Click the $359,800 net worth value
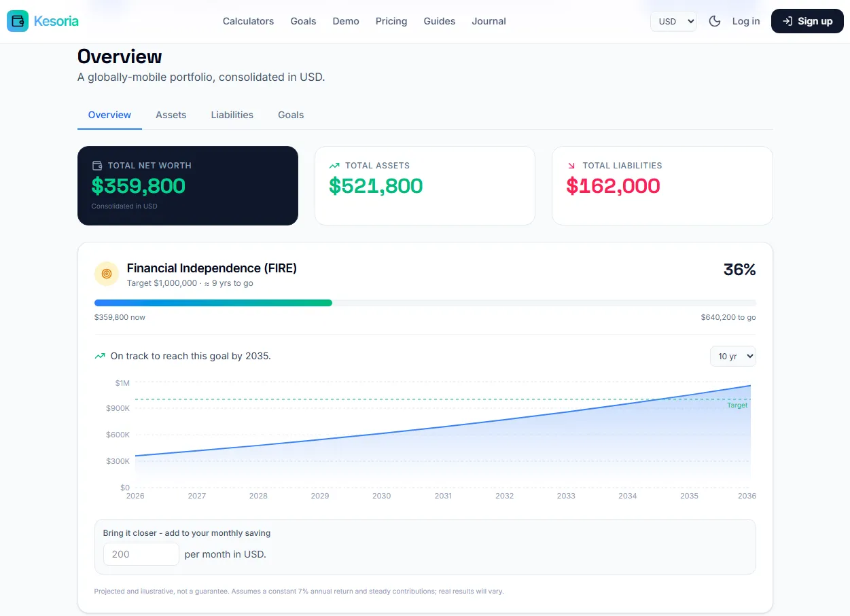 pos(139,186)
